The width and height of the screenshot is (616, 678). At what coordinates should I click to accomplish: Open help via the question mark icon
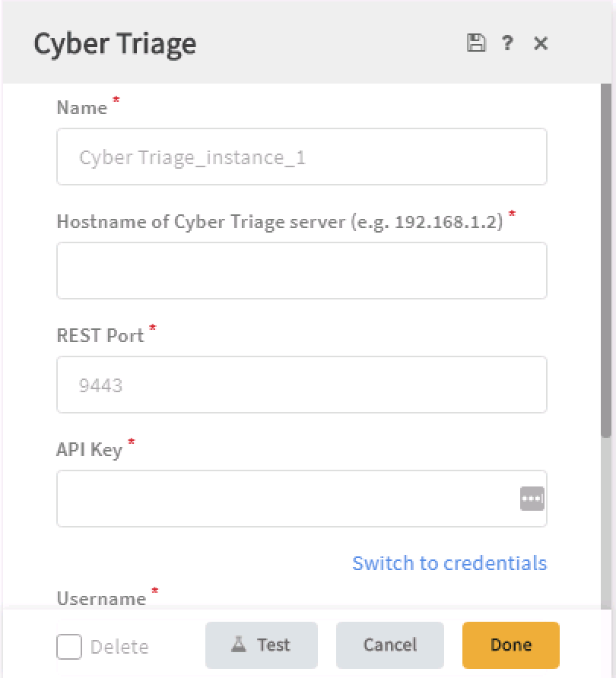507,43
